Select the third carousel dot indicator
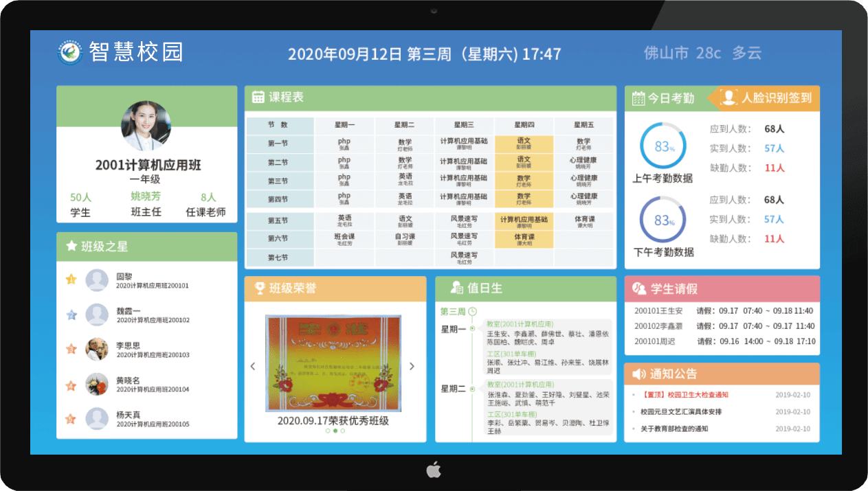 pyautogui.click(x=342, y=431)
